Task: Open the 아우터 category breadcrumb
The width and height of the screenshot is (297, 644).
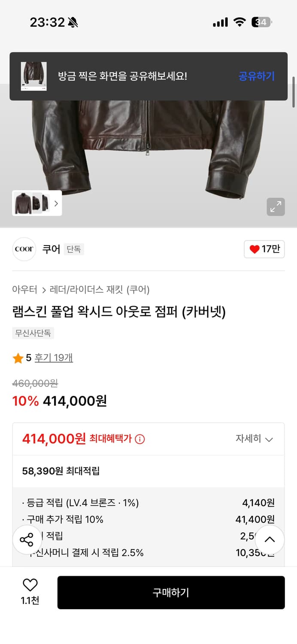Action: [24, 290]
